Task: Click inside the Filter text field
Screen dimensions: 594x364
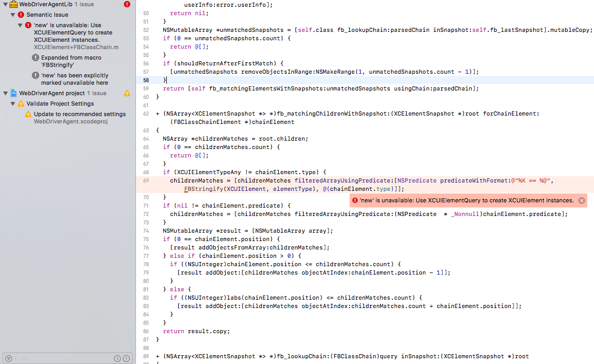Action: coord(52,358)
